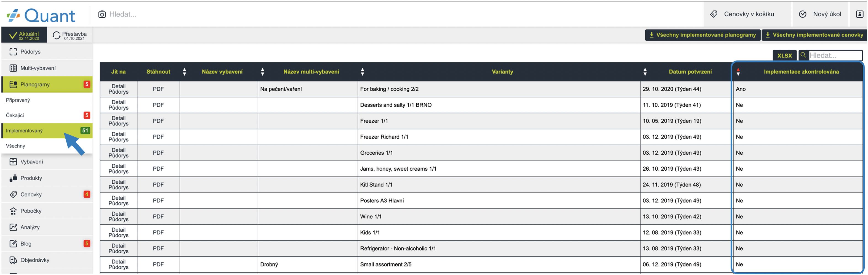Switch to Aktuální 02.11.2020 version
This screenshot has height=275, width=868.
(24, 35)
